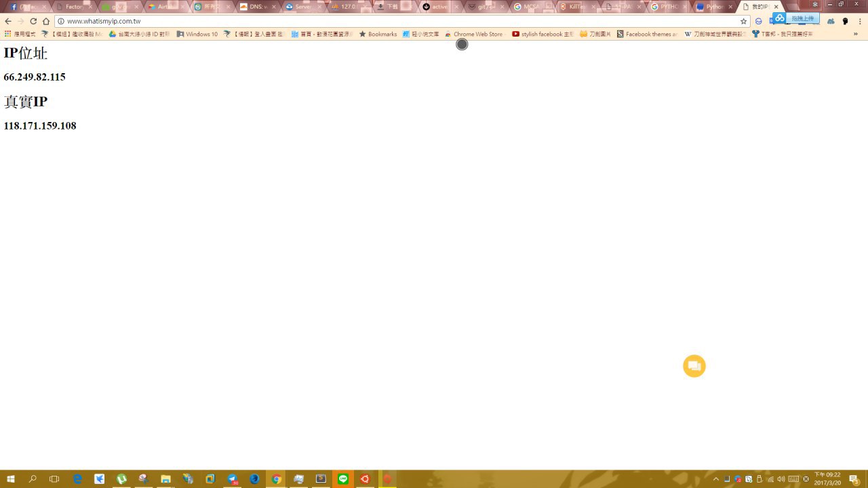Screen dimensions: 868x488
Task: Expand hidden bookmarks overflow chevron
Action: [x=856, y=34]
